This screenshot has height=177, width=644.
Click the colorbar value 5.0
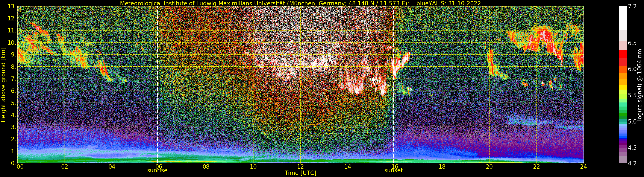632,121
